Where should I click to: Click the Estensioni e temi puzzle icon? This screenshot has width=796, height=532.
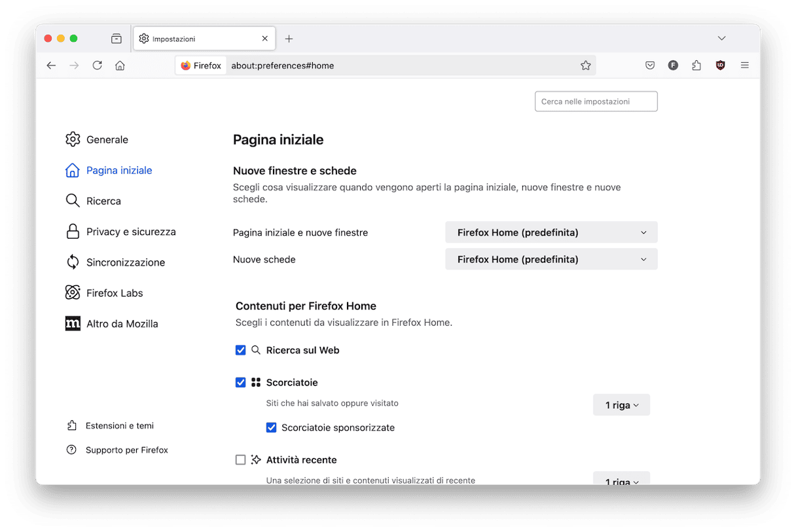pos(72,425)
